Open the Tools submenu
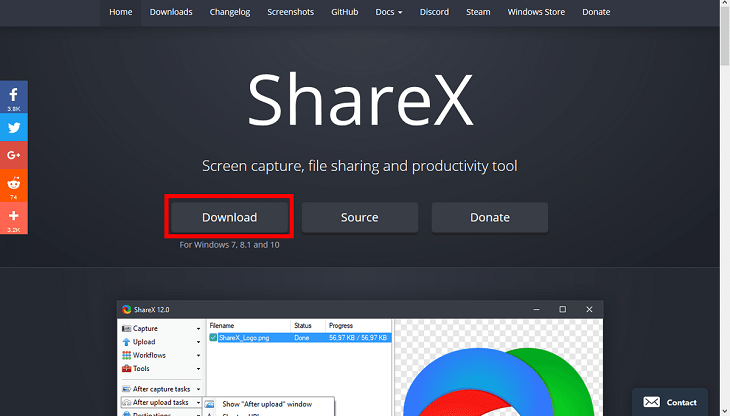 click(199, 369)
